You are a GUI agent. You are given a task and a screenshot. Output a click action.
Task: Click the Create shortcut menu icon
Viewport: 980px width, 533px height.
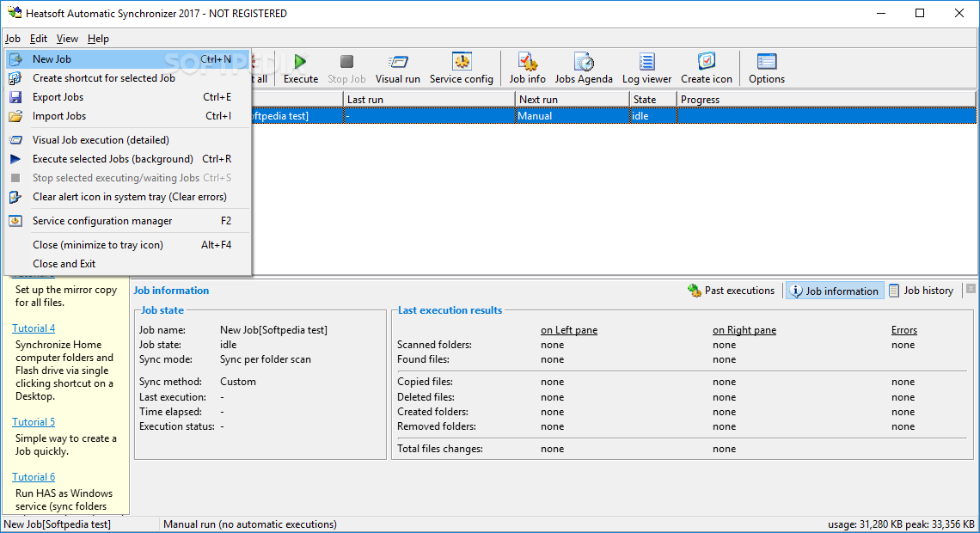pos(15,78)
